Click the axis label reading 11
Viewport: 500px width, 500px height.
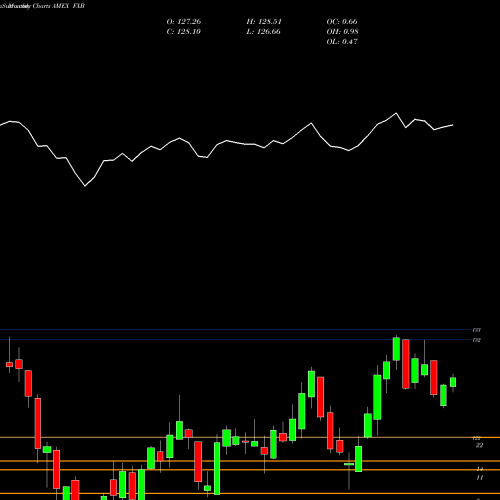pos(479,478)
